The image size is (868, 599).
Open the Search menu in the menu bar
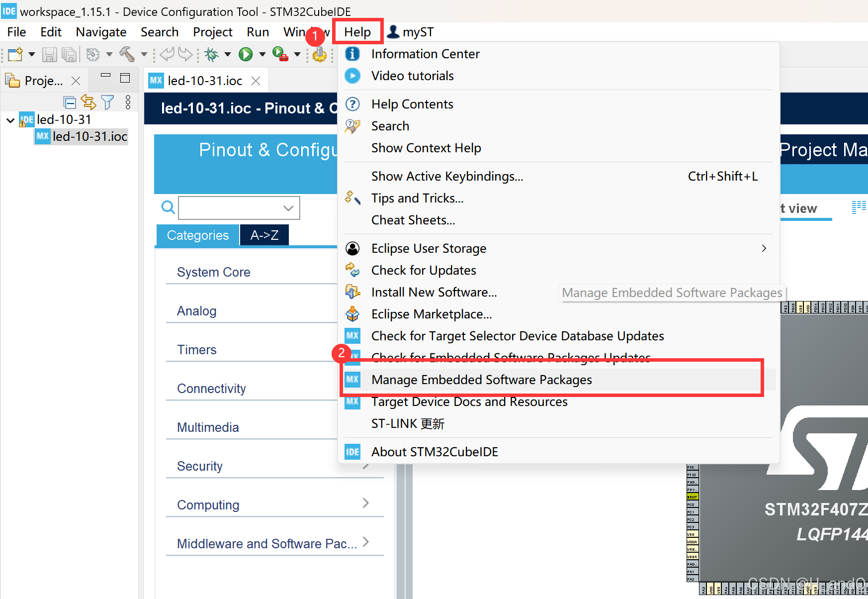(160, 32)
